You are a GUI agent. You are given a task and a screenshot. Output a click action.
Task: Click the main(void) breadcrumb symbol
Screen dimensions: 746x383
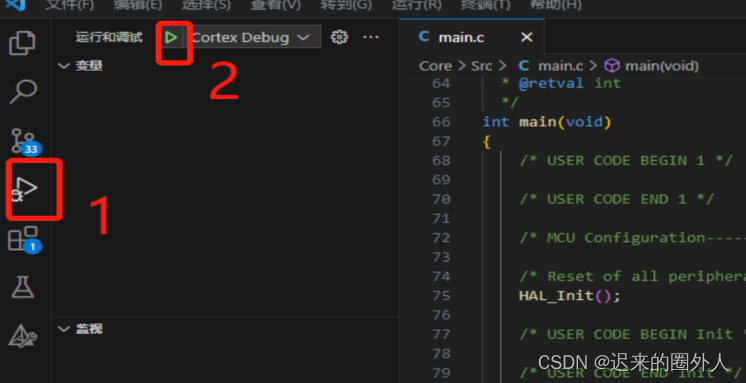[651, 66]
